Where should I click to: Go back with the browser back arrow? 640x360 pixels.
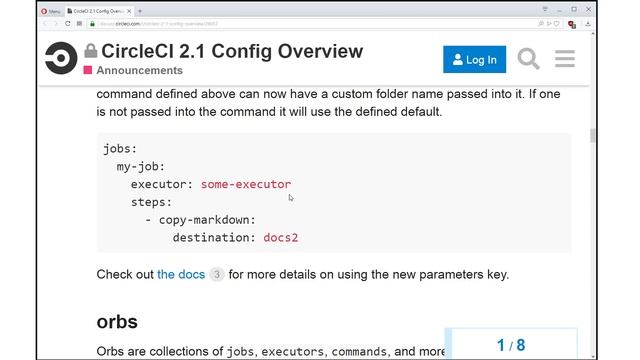[x=44, y=24]
